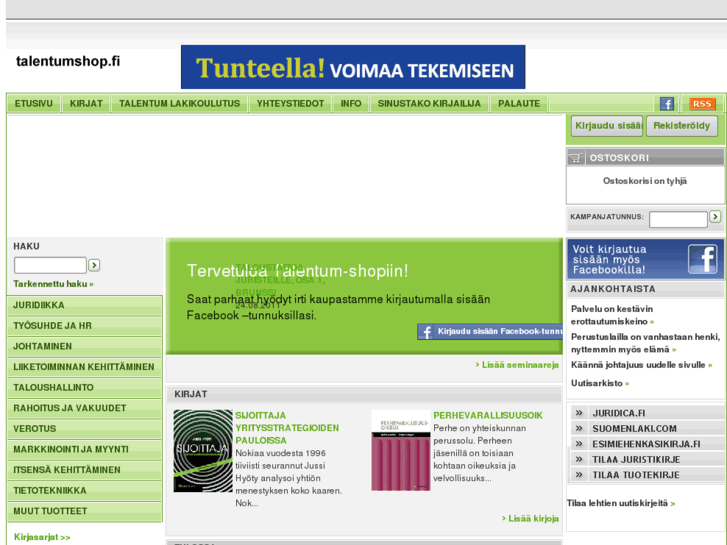
Task: Open the ETUSIVU menu item
Action: click(x=33, y=103)
